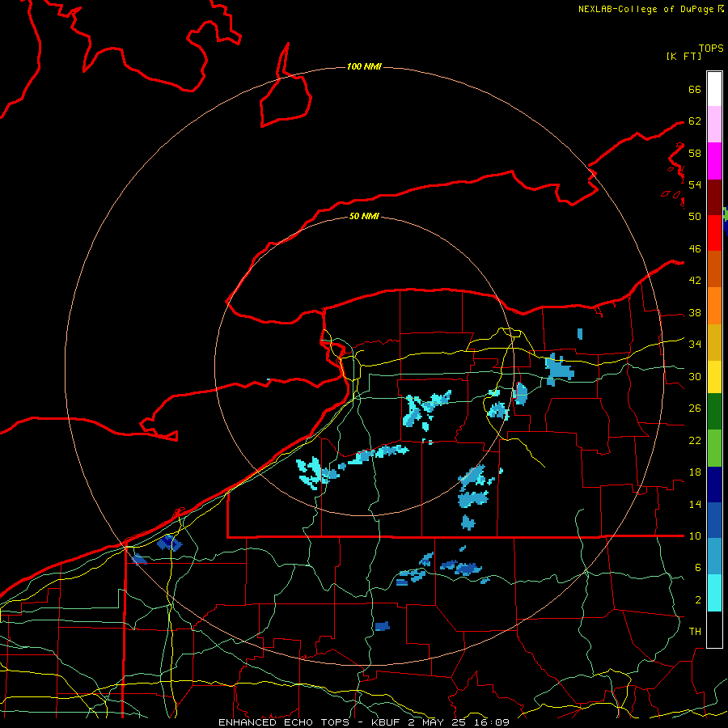Click the legend value "6"
The image size is (728, 728).
coord(698,568)
